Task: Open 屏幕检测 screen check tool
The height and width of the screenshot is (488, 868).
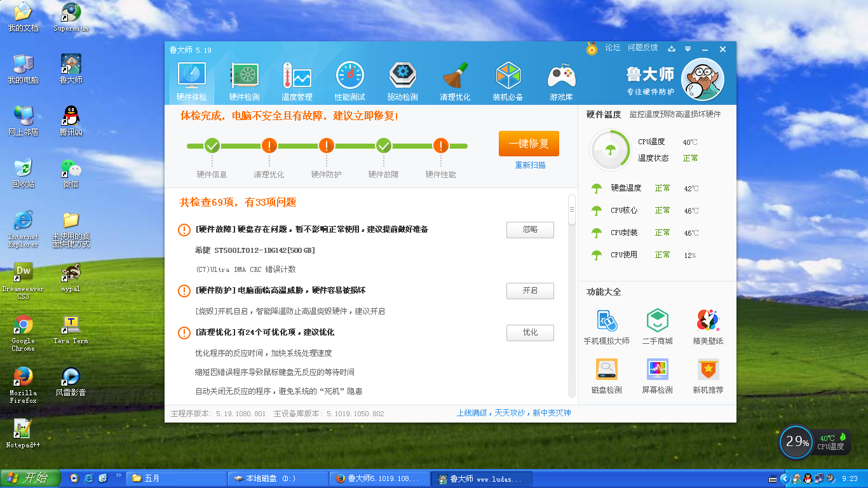Action: pyautogui.click(x=657, y=376)
